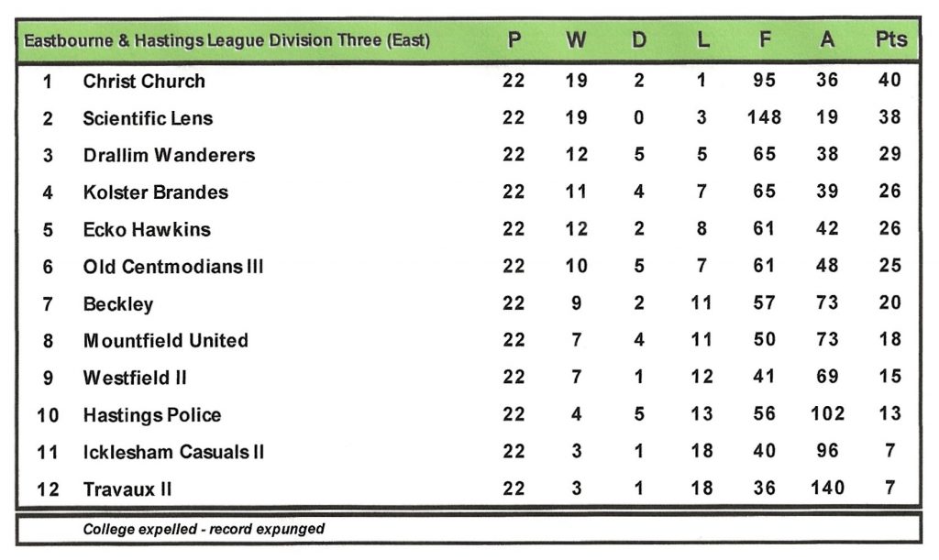Select the Division Three (East) table title
939x560 pixels.
[227, 41]
